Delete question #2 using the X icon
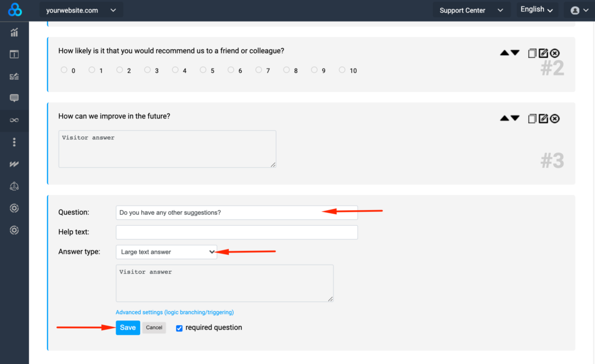Screen dimensions: 595x364 [x=555, y=53]
